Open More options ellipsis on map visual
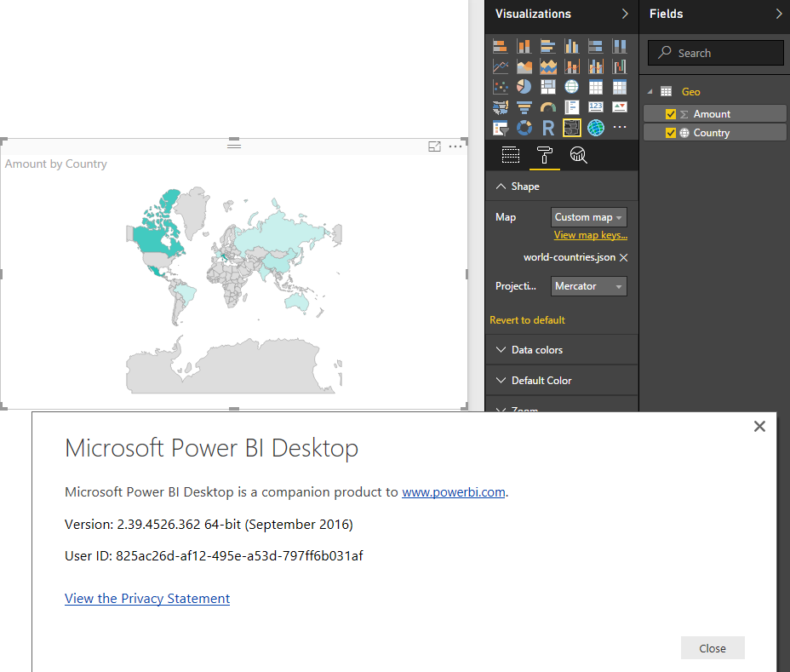The width and height of the screenshot is (790, 672). coord(455,146)
